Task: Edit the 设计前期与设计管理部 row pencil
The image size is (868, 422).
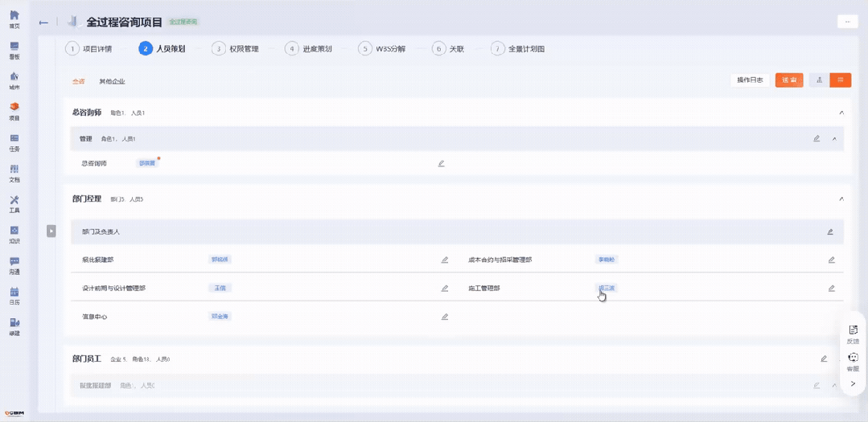Action: [445, 288]
